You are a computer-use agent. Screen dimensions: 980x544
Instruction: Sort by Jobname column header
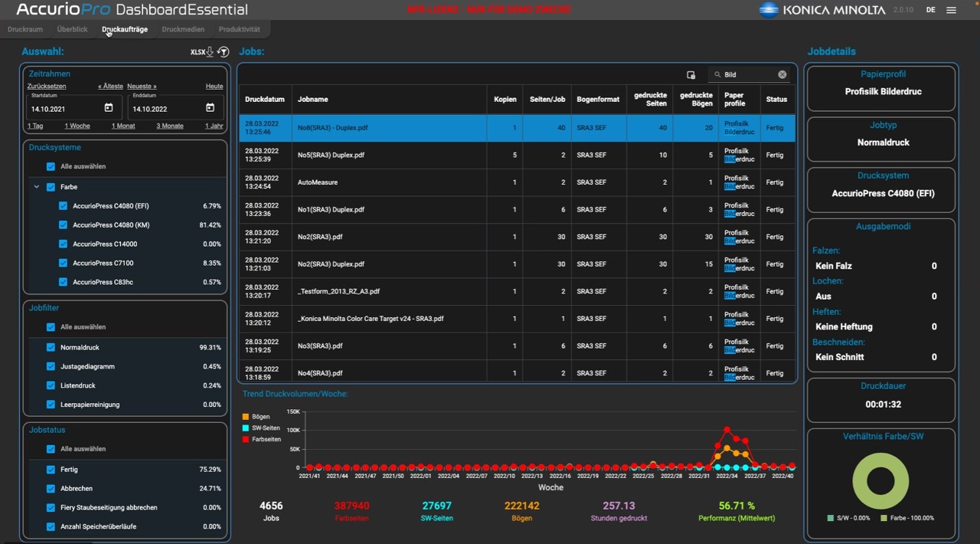389,100
